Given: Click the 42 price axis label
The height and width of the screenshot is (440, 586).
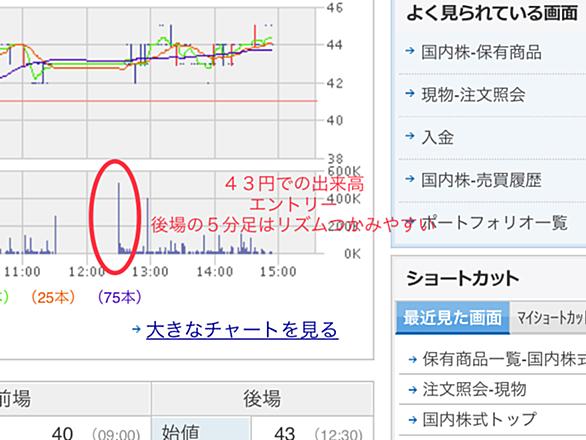Looking at the screenshot, I should [x=334, y=83].
